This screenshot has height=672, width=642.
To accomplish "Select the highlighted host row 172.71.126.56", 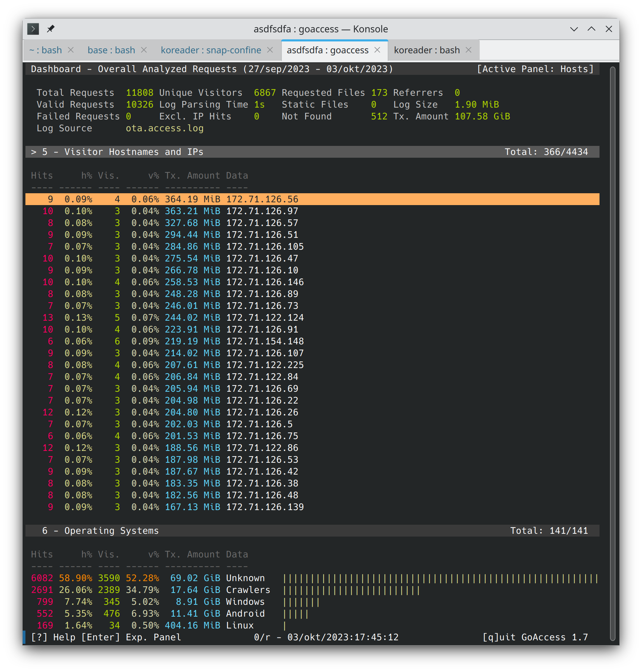I will tap(312, 199).
